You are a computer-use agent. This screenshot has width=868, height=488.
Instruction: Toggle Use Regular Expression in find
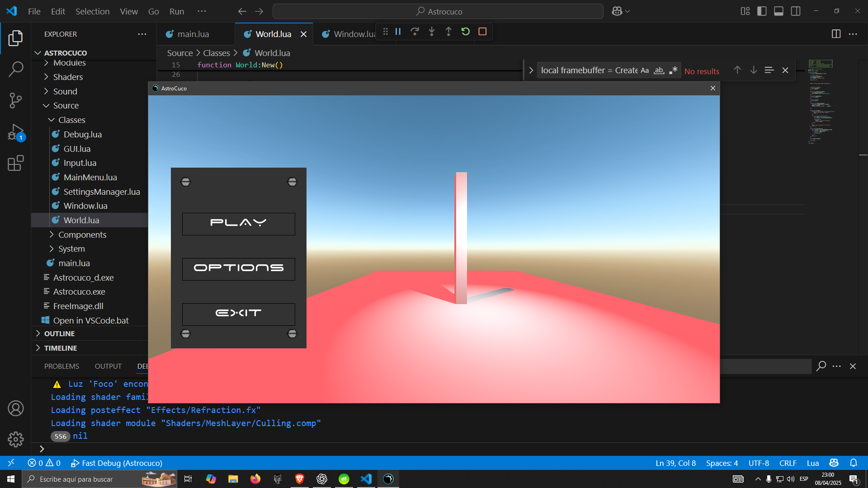(x=674, y=70)
